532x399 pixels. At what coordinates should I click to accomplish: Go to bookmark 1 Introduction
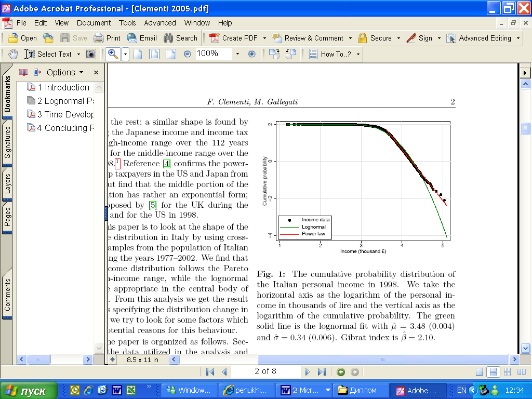(63, 87)
